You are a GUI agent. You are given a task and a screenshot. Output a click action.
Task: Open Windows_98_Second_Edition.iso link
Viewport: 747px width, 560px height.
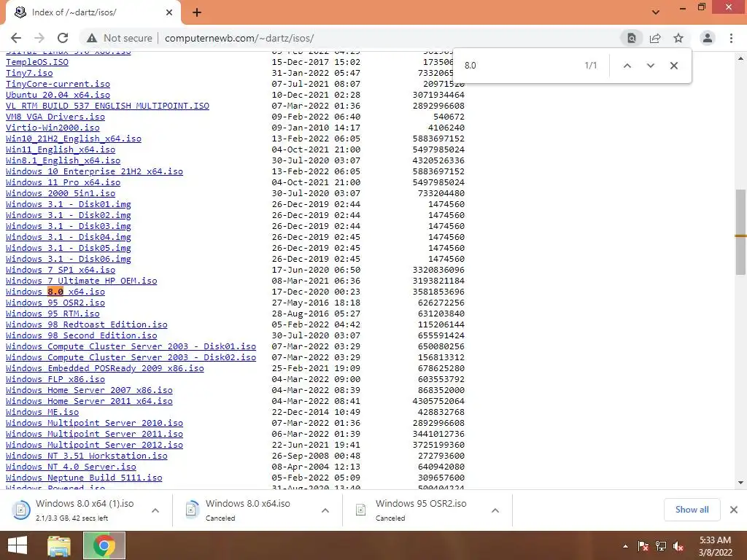point(82,335)
